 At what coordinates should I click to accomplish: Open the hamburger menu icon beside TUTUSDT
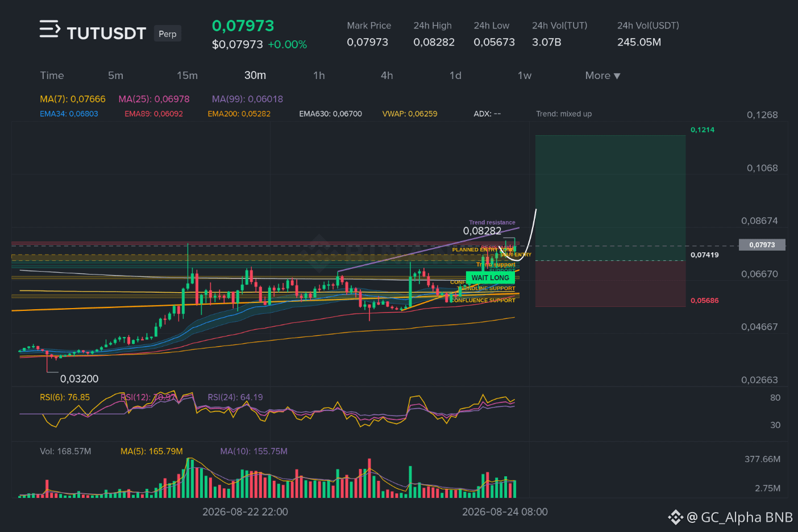49,29
